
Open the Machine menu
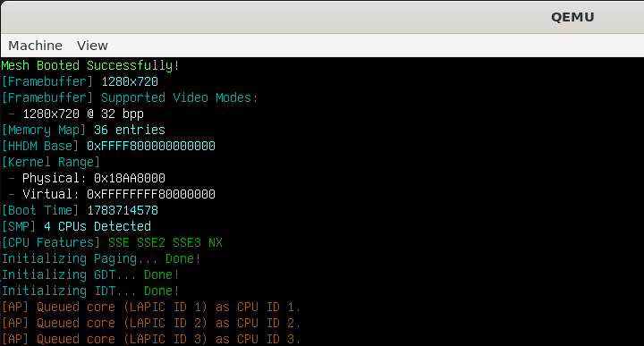pyautogui.click(x=35, y=46)
